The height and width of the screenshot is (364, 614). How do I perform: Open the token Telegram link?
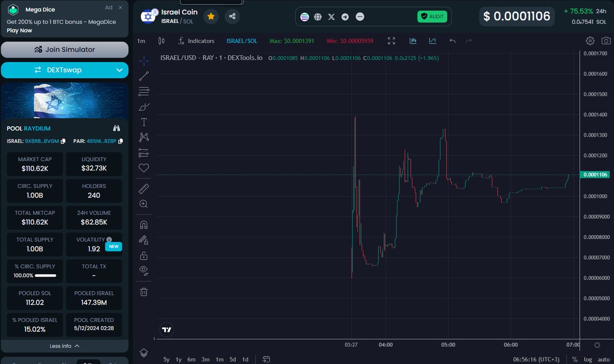(345, 17)
